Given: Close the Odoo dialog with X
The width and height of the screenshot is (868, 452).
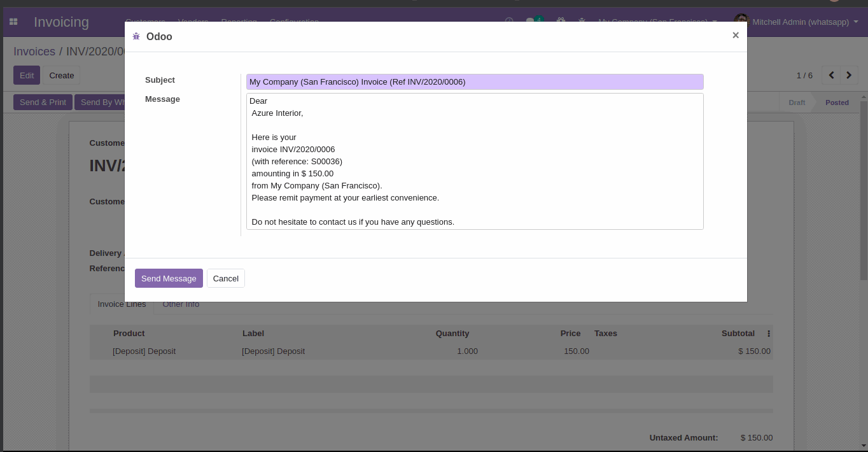Looking at the screenshot, I should 735,36.
